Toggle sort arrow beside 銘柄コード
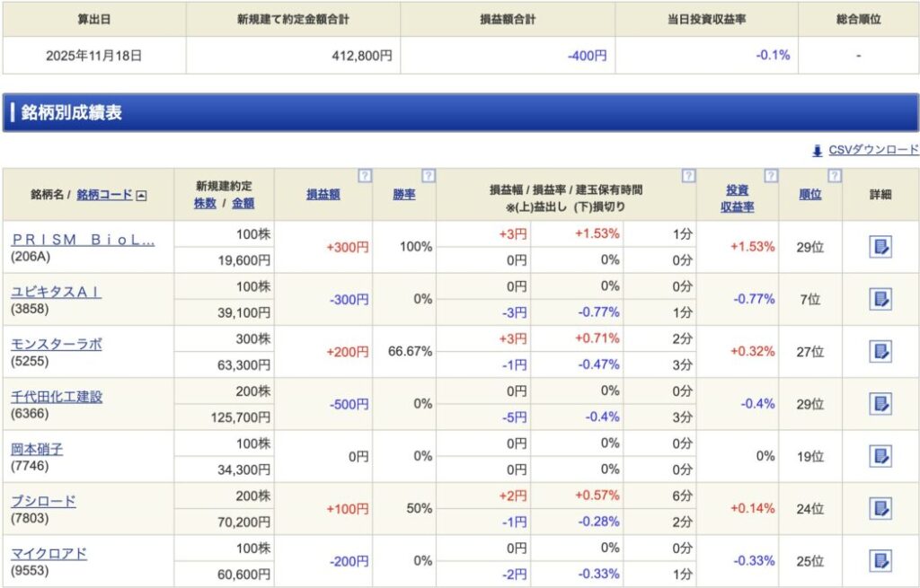920x588 pixels. [142, 195]
